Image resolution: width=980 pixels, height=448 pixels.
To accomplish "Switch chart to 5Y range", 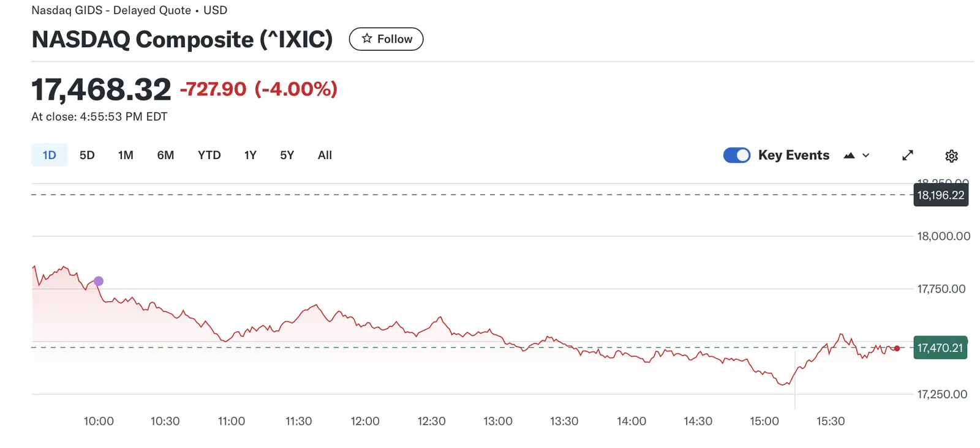I will pos(287,155).
